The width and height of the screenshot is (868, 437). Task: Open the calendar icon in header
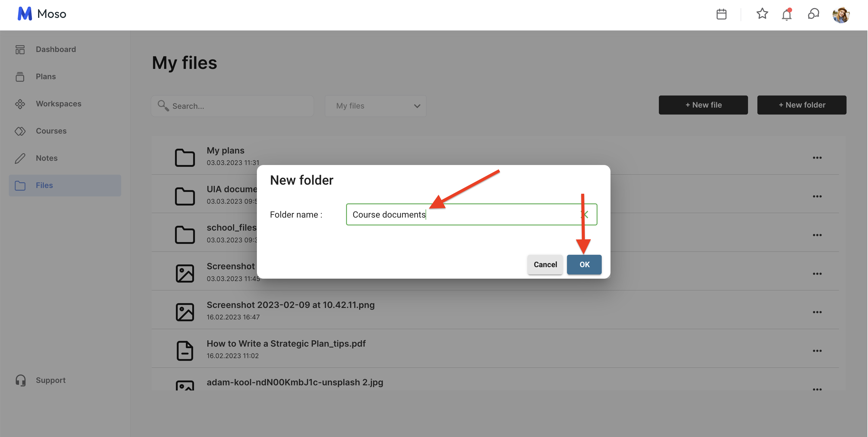point(721,14)
